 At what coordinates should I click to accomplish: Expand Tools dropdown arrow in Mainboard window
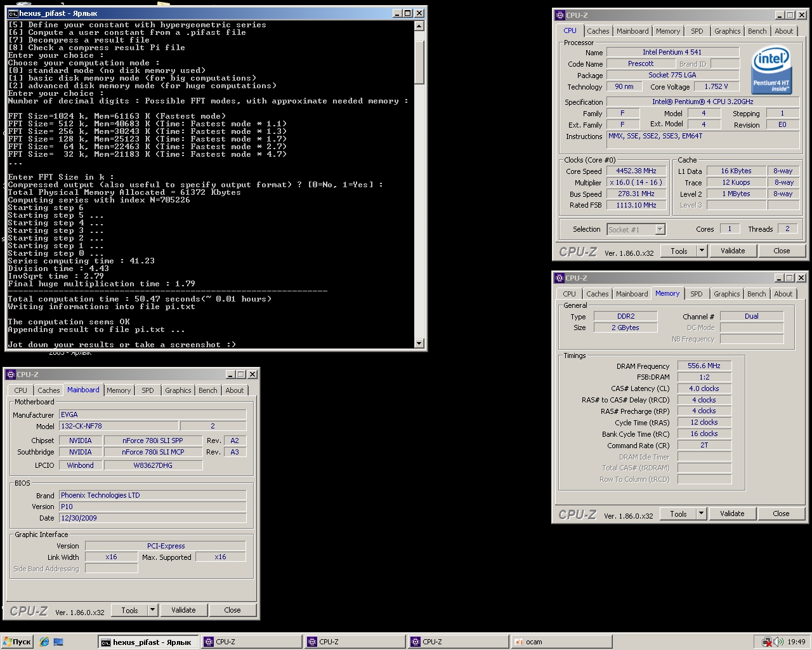pyautogui.click(x=152, y=610)
